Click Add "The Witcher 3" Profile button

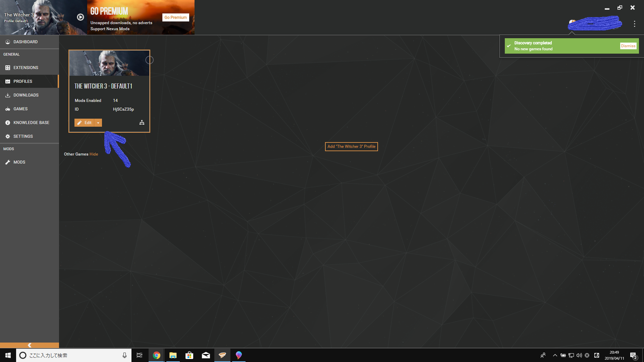pos(351,146)
